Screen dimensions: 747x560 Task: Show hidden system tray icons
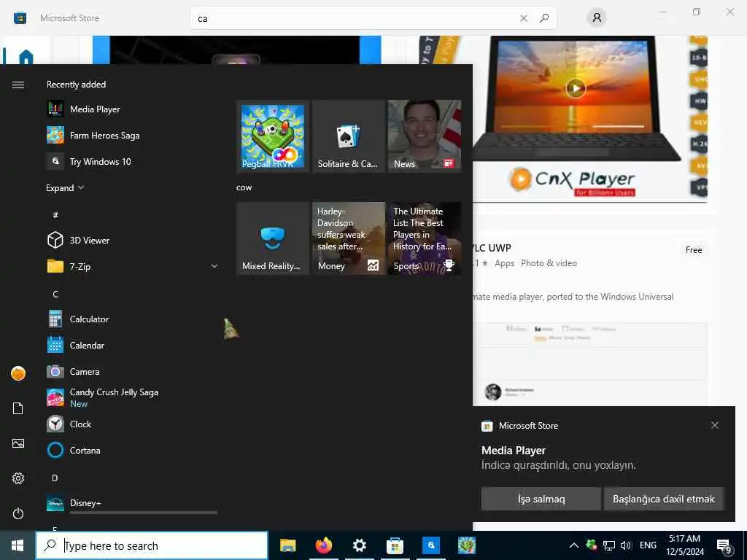574,545
